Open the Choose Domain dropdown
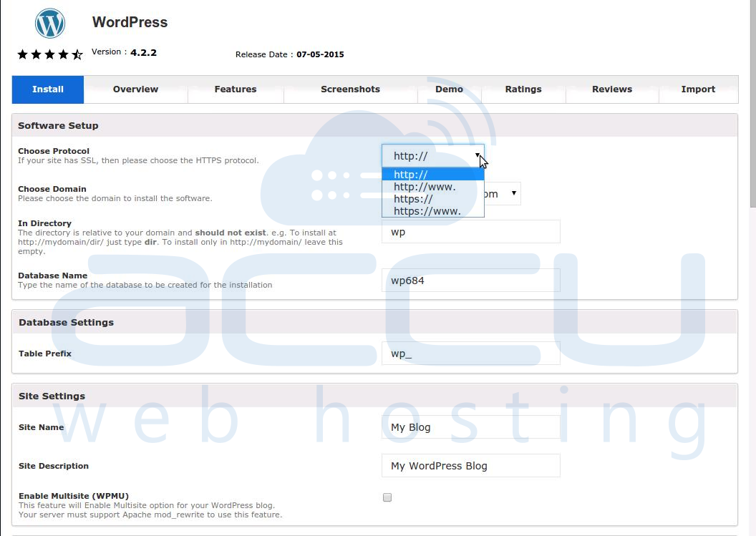Screen dimensions: 756x536 click(x=503, y=194)
